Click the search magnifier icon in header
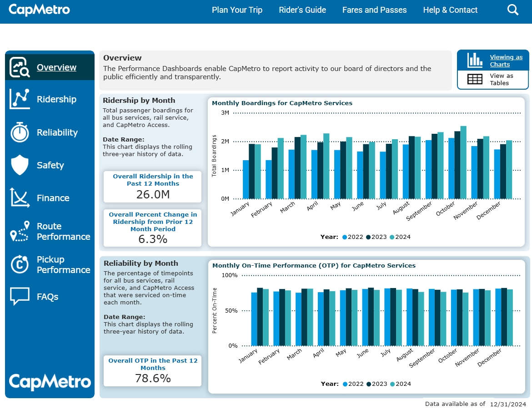 512,10
